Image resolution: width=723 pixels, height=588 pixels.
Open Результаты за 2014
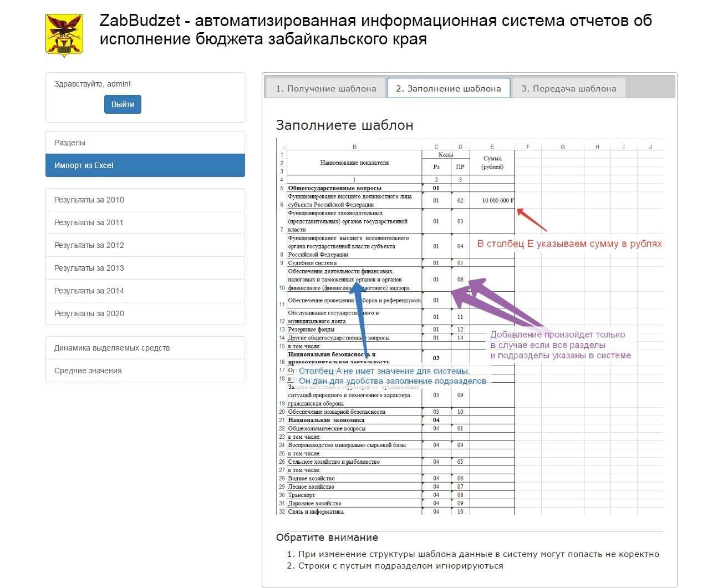pos(145,291)
